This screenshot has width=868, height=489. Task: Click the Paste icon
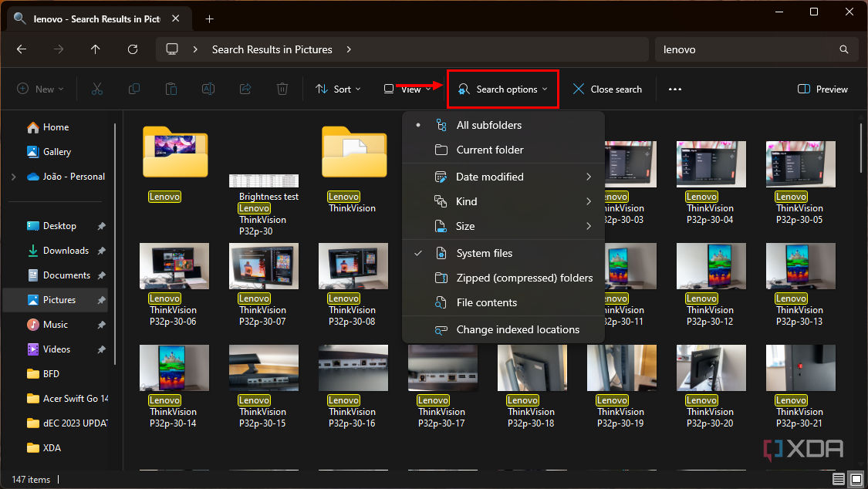point(171,89)
